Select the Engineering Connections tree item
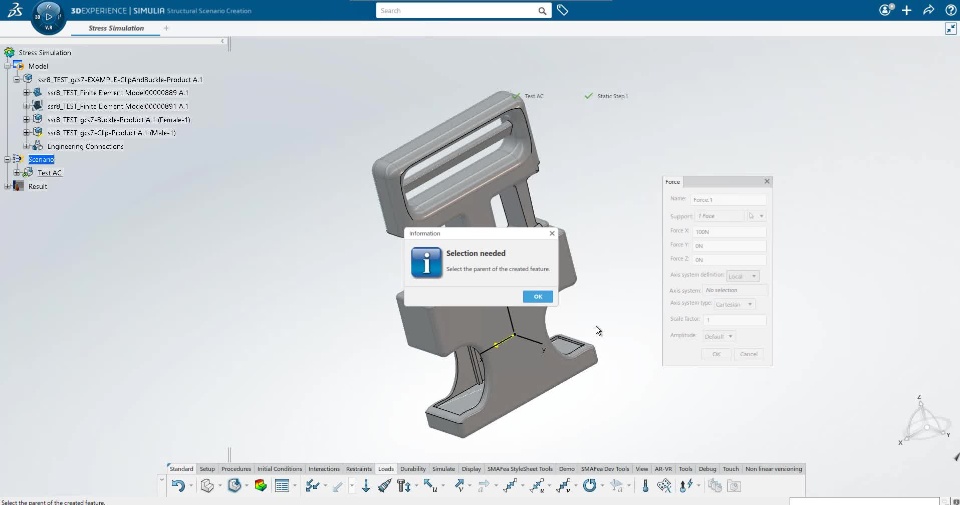The image size is (960, 505). coord(85,146)
